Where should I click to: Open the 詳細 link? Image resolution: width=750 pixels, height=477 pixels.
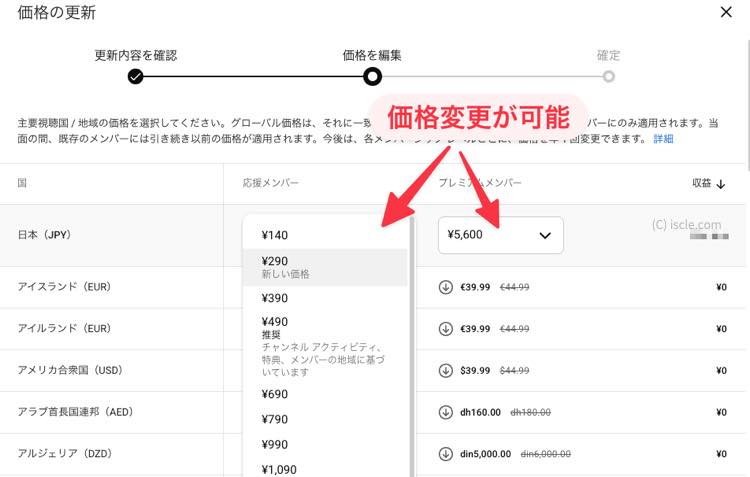point(663,139)
